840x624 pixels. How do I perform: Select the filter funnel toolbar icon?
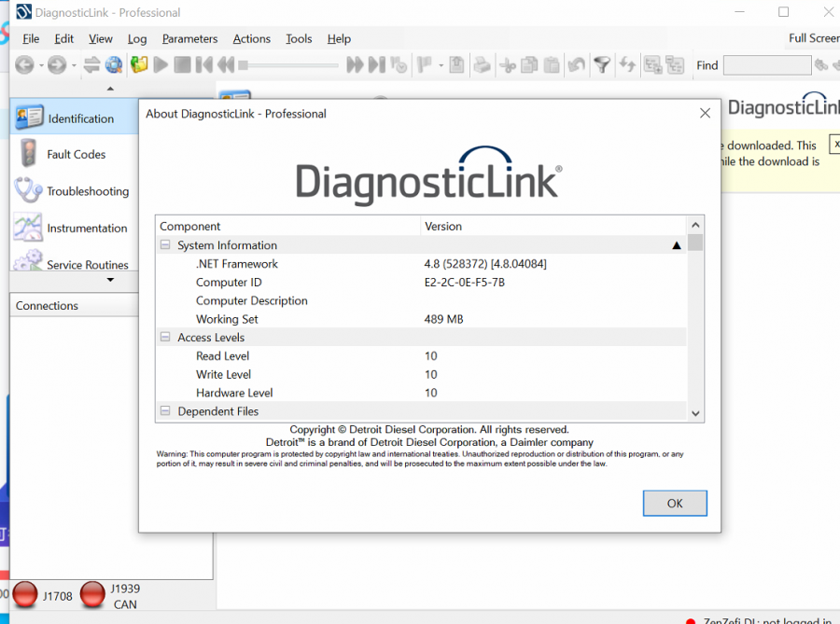(601, 65)
